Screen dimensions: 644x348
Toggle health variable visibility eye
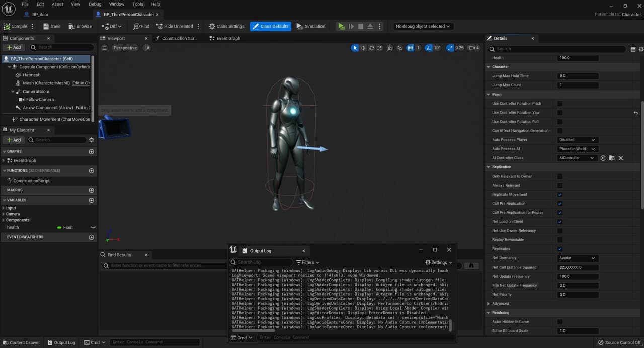(x=93, y=227)
